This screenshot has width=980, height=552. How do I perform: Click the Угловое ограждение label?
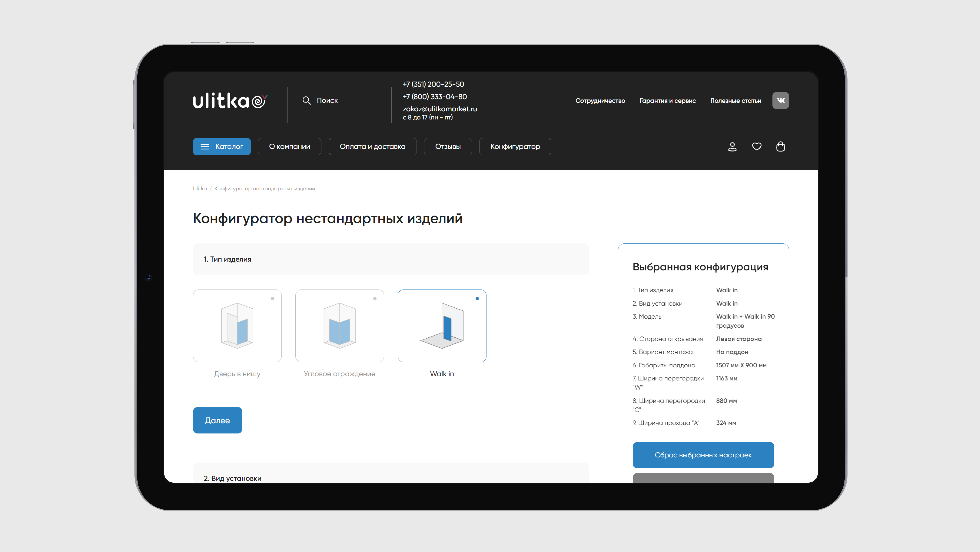coord(340,374)
